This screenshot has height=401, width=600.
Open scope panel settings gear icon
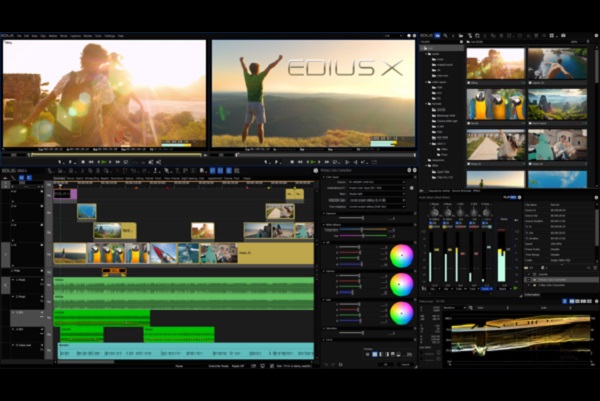click(x=597, y=301)
